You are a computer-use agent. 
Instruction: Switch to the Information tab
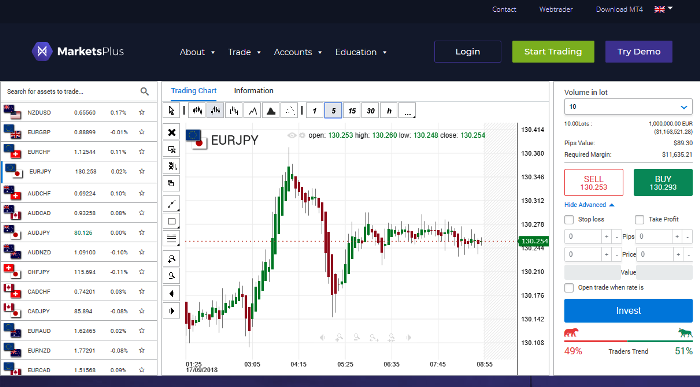[x=254, y=91]
